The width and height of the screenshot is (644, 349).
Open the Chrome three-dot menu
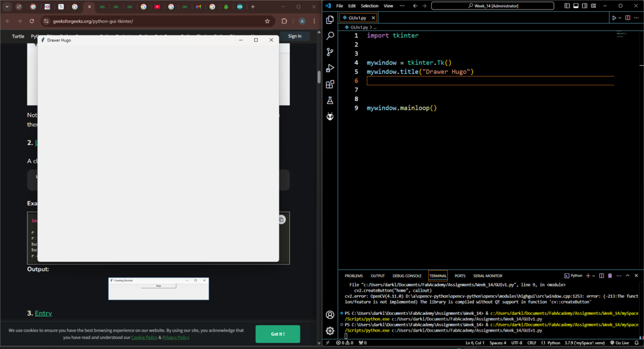coord(315,21)
